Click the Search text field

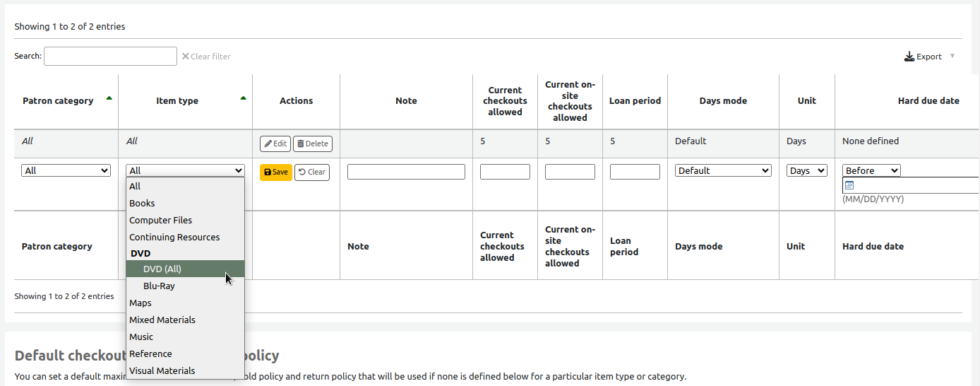(110, 57)
